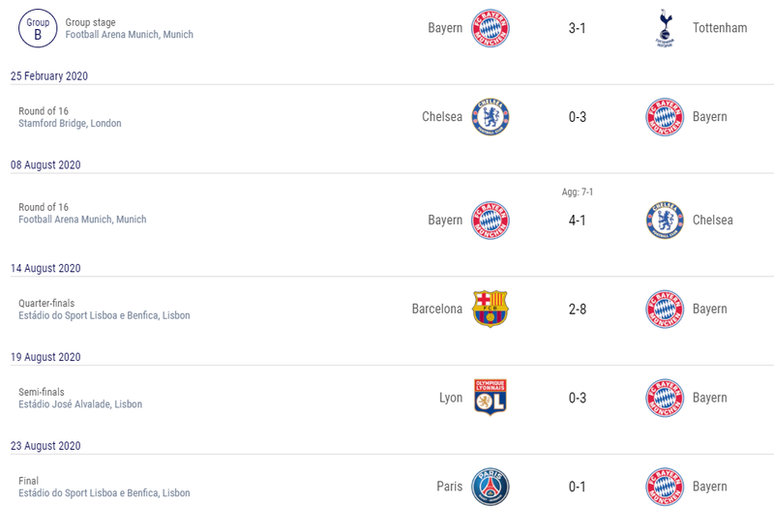Image resolution: width=774 pixels, height=532 pixels.
Task: Click Chelsea crest in 25 February match
Action: pyautogui.click(x=491, y=117)
